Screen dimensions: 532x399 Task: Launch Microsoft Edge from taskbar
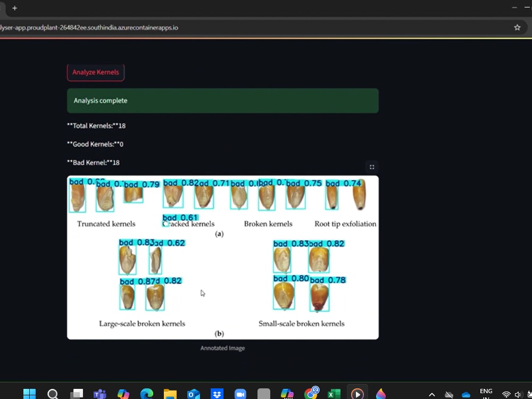coord(147,394)
